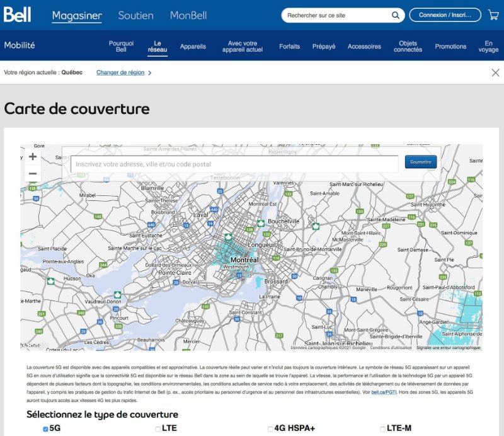The width and height of the screenshot is (504, 436).
Task: Open En voyage menu item
Action: coord(488,46)
